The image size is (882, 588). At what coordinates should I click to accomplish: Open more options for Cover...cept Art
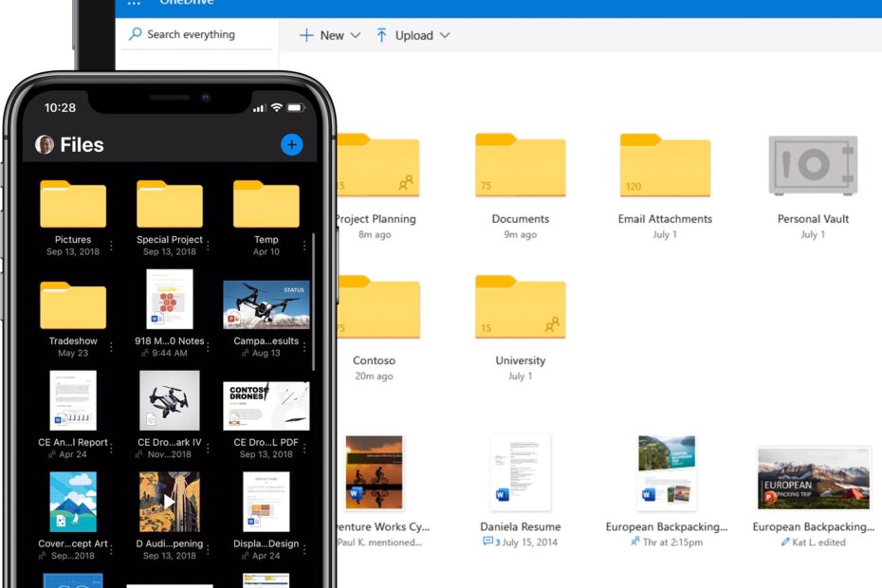pyautogui.click(x=111, y=549)
